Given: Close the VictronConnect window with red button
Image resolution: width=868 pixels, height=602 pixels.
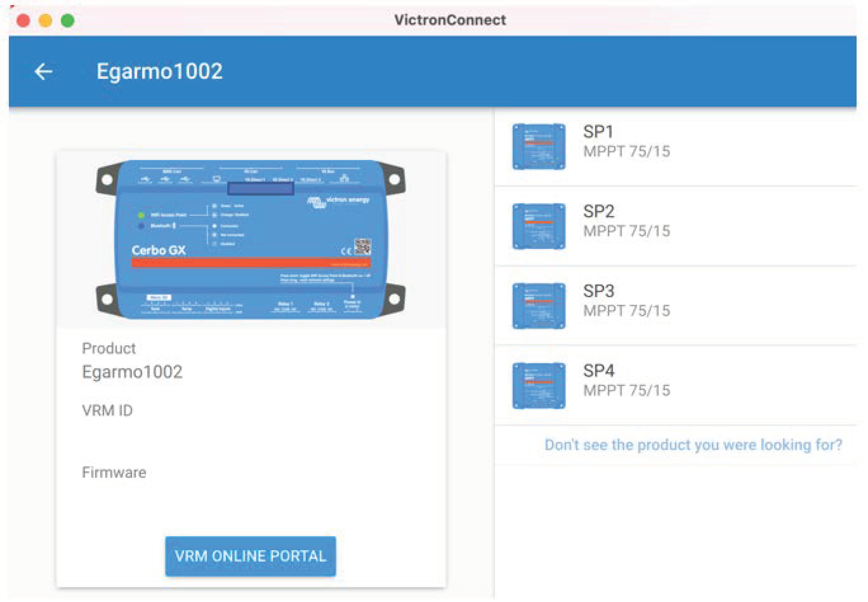Looking at the screenshot, I should pos(23,20).
